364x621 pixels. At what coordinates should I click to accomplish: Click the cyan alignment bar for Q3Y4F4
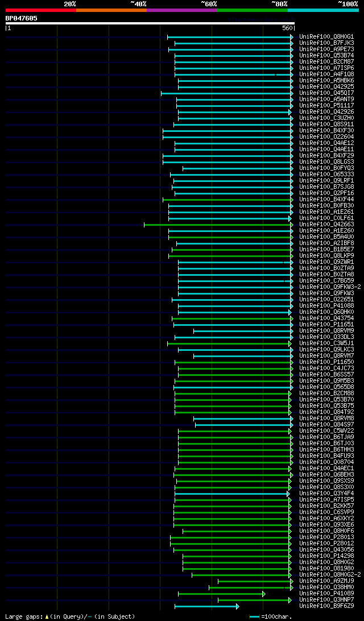point(232,494)
